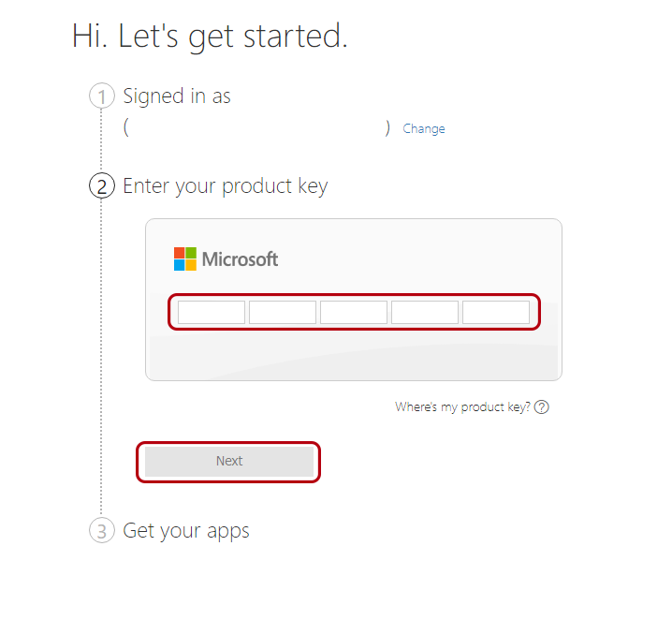Click the "Get your apps" step label

pos(186,531)
